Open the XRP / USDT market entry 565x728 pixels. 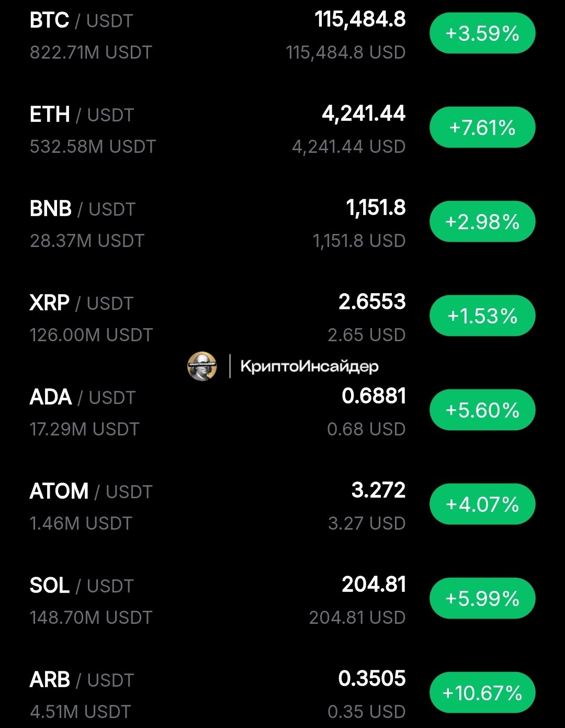coord(82,304)
